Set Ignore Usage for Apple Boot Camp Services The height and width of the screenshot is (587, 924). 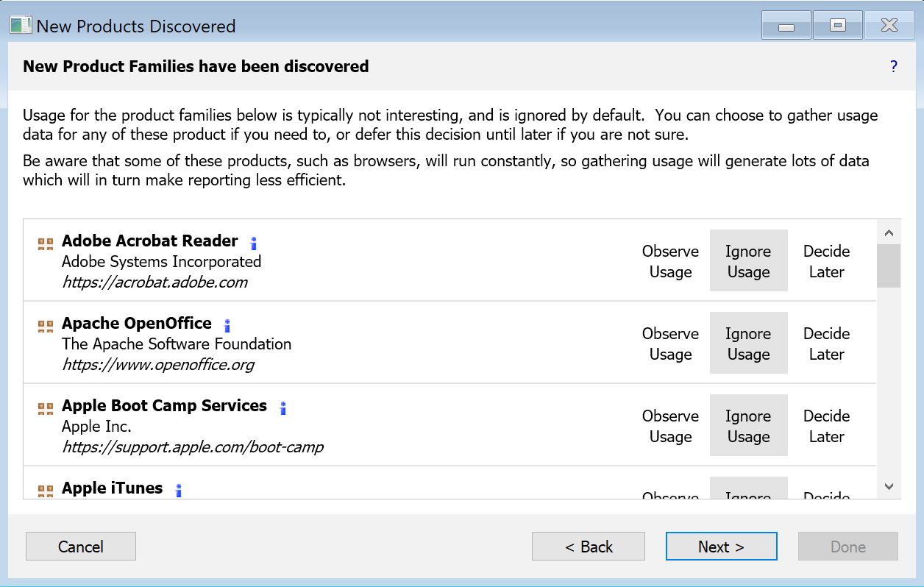(x=748, y=426)
